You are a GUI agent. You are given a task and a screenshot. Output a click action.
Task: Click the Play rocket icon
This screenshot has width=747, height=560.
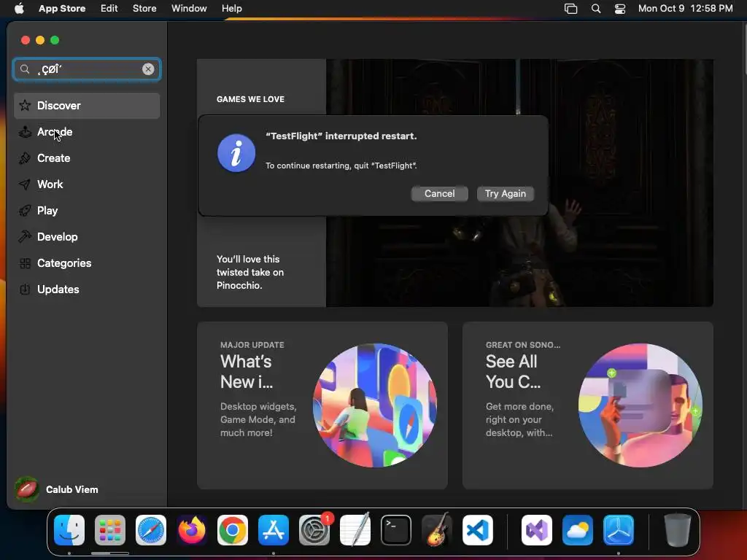click(x=25, y=211)
